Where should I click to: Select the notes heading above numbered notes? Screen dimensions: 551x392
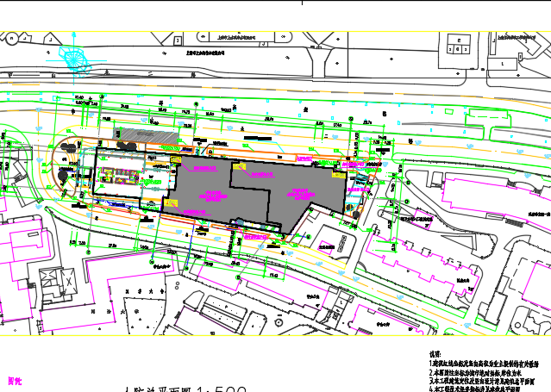point(435,354)
